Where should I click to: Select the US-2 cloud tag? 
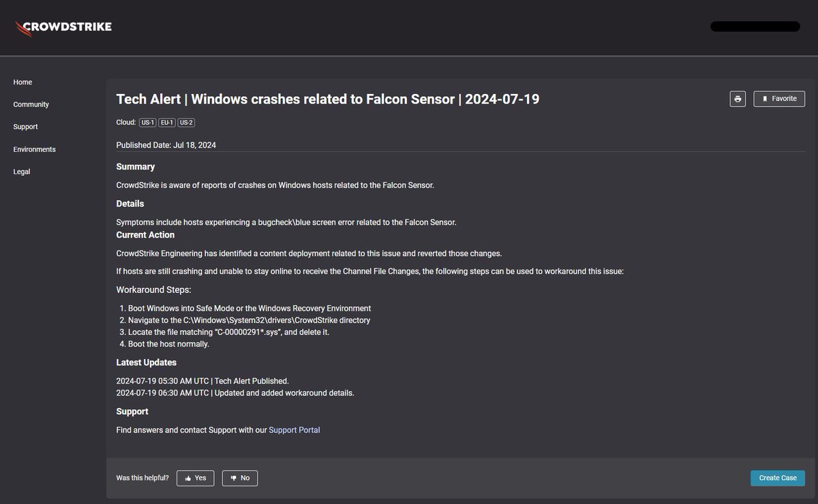187,123
